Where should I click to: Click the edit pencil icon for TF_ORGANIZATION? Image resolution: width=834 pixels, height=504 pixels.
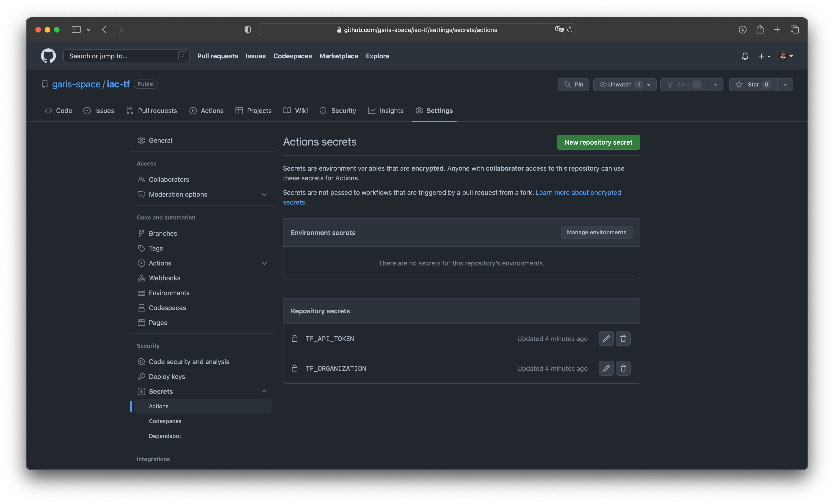606,368
